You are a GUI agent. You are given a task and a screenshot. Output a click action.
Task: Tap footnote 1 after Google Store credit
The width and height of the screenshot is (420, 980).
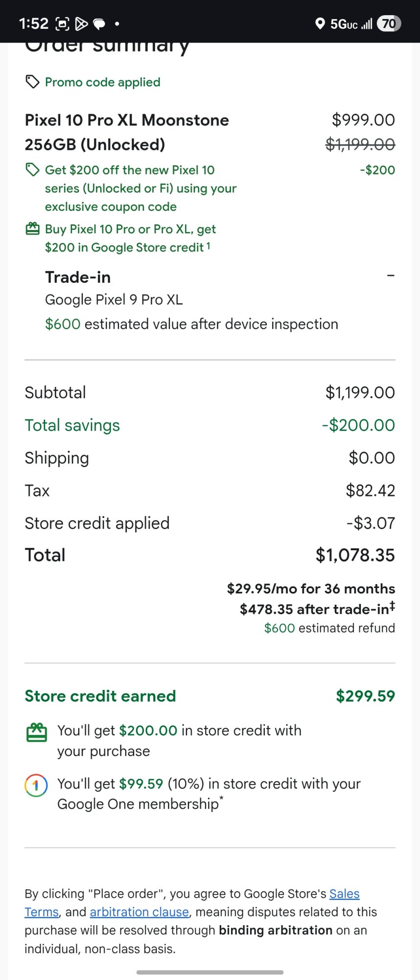(x=208, y=245)
